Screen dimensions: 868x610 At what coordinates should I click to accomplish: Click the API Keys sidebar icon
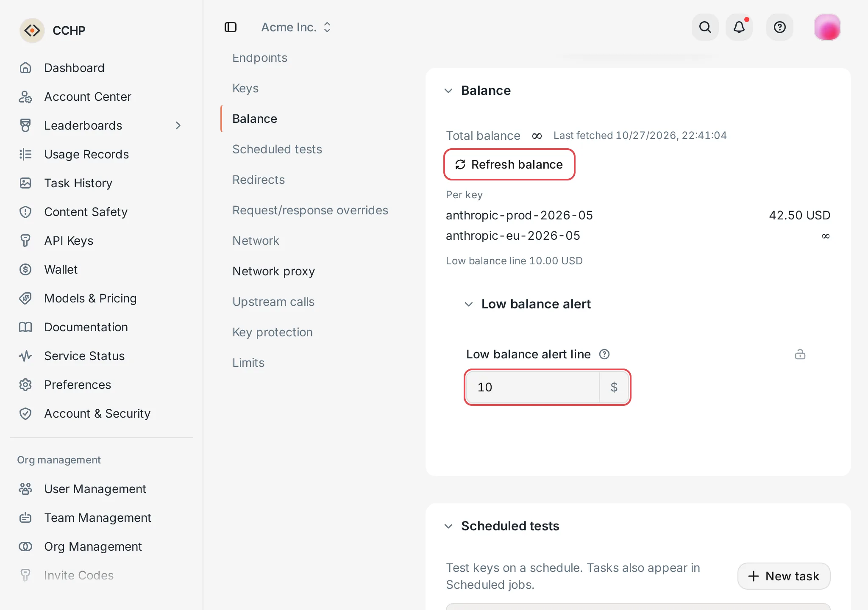[x=25, y=241]
